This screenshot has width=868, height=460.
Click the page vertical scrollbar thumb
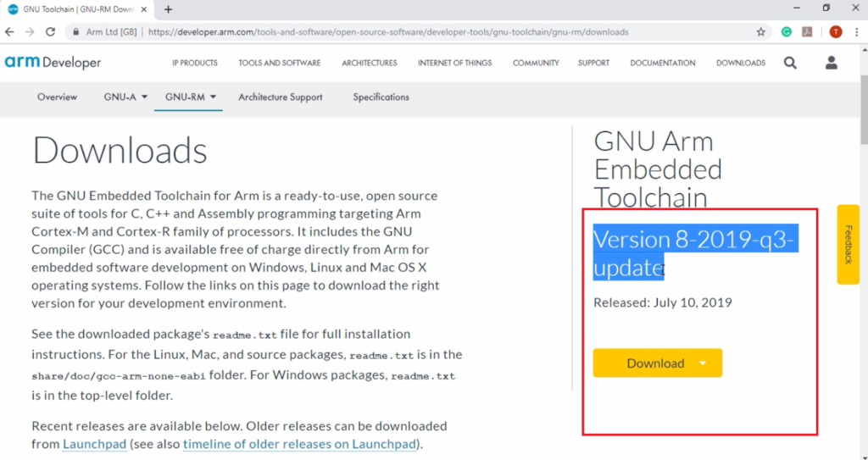tap(864, 111)
